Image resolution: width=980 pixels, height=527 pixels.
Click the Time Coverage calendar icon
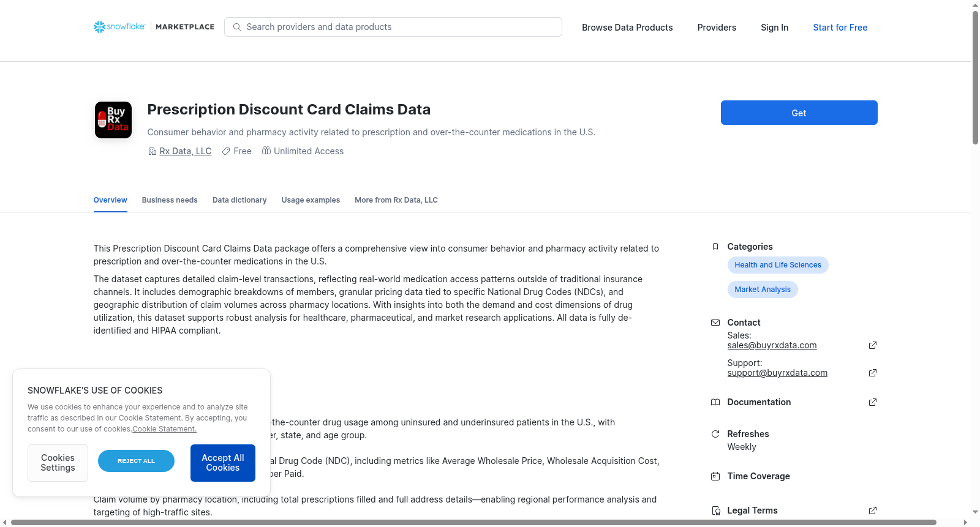715,476
